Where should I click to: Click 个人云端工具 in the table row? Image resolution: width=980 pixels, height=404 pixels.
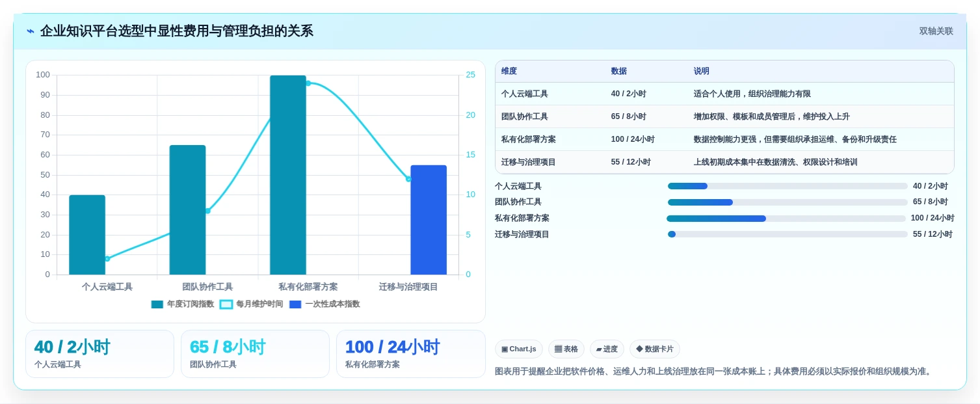[x=525, y=94]
